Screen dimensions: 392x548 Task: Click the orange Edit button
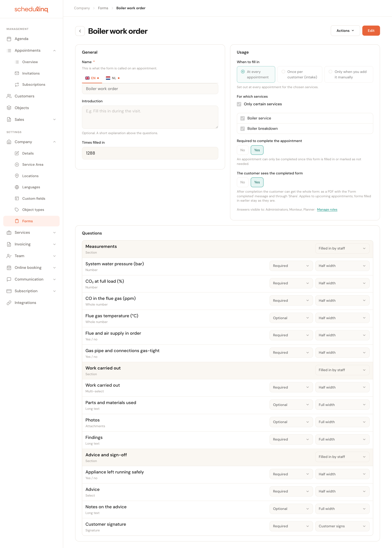(x=371, y=31)
